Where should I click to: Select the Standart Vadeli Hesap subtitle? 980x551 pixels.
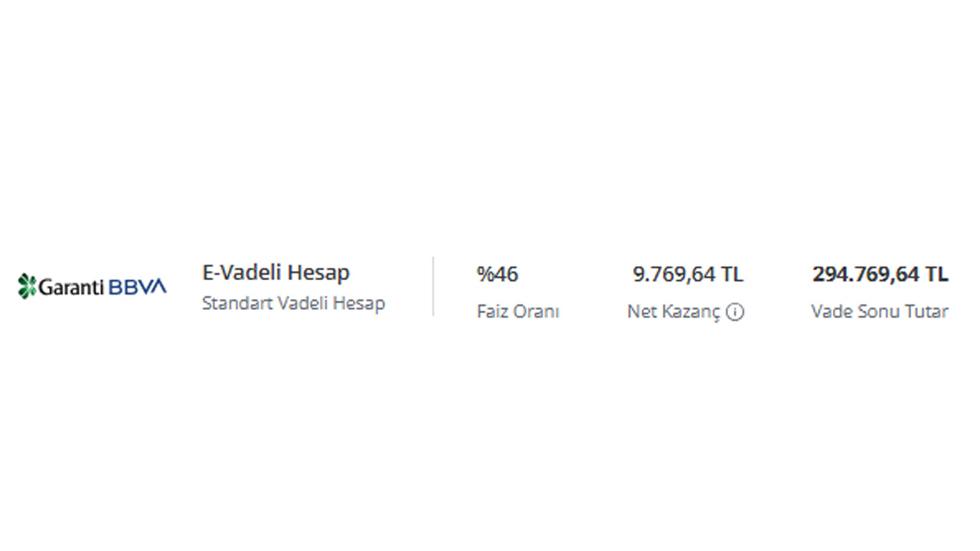293,303
